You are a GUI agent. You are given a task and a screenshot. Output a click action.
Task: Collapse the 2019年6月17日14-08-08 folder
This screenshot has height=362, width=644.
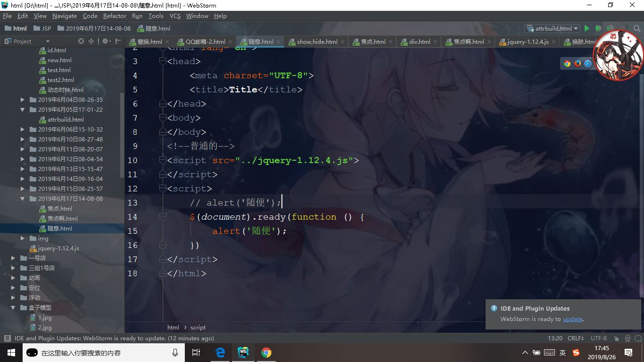[22, 199]
